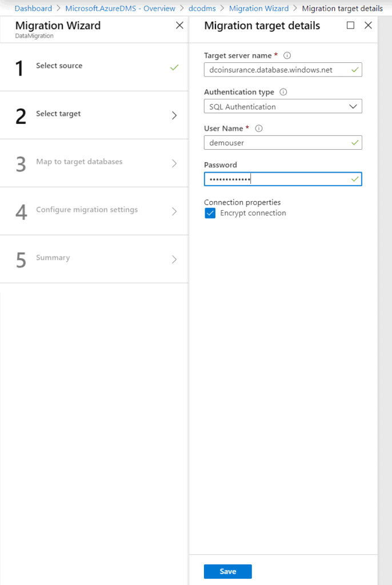Open step 1 Select source

click(x=59, y=66)
